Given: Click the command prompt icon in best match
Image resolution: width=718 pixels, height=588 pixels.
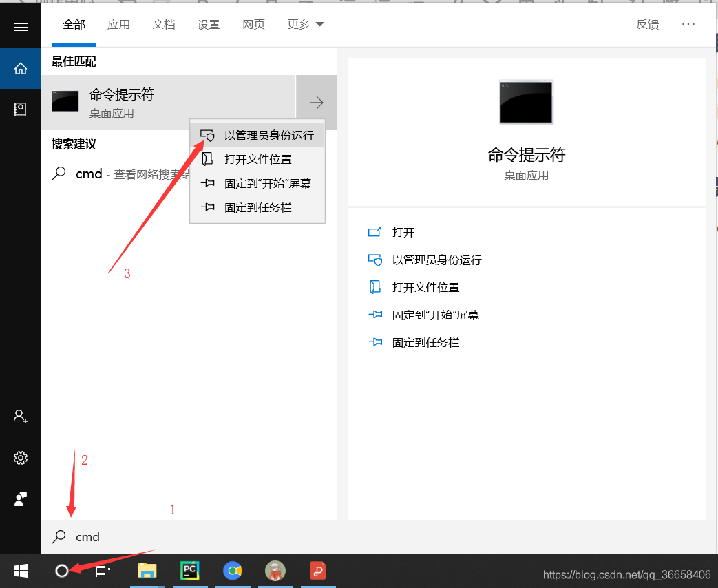Looking at the screenshot, I should [x=65, y=101].
